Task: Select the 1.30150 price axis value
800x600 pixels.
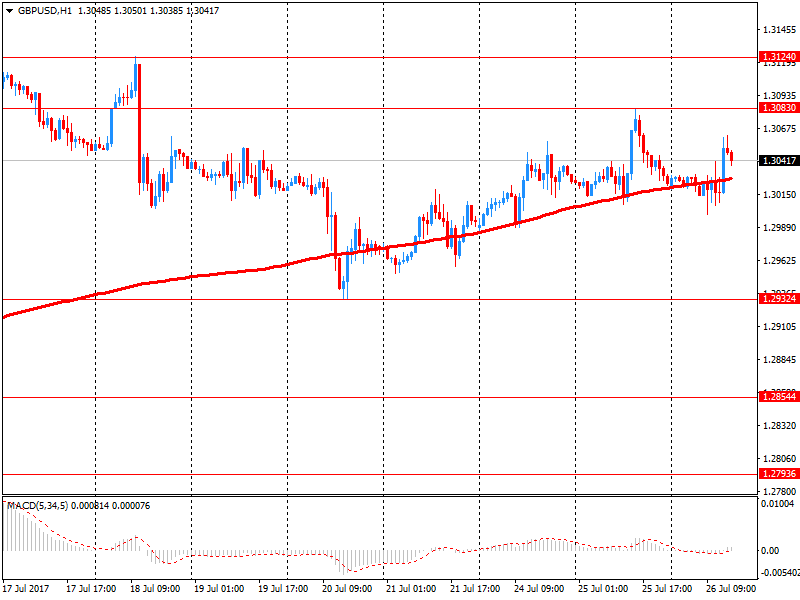Action: tap(779, 194)
